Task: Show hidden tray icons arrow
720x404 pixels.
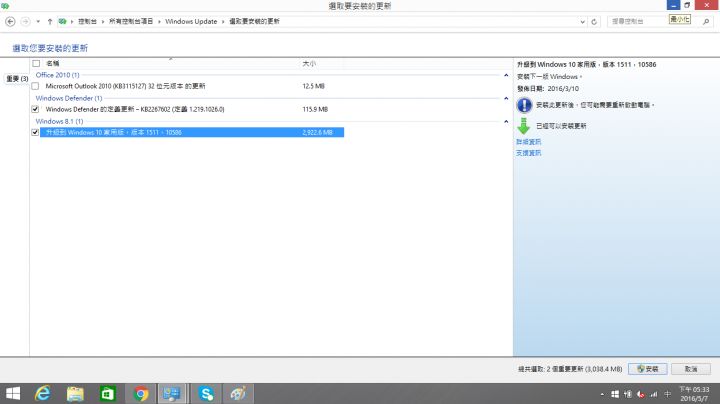Action: click(602, 394)
